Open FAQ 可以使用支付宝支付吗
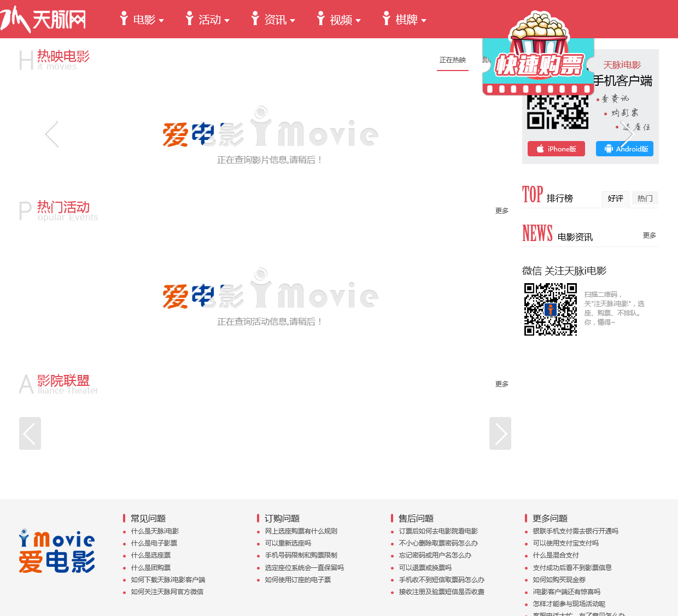This screenshot has width=678, height=616. (x=566, y=543)
